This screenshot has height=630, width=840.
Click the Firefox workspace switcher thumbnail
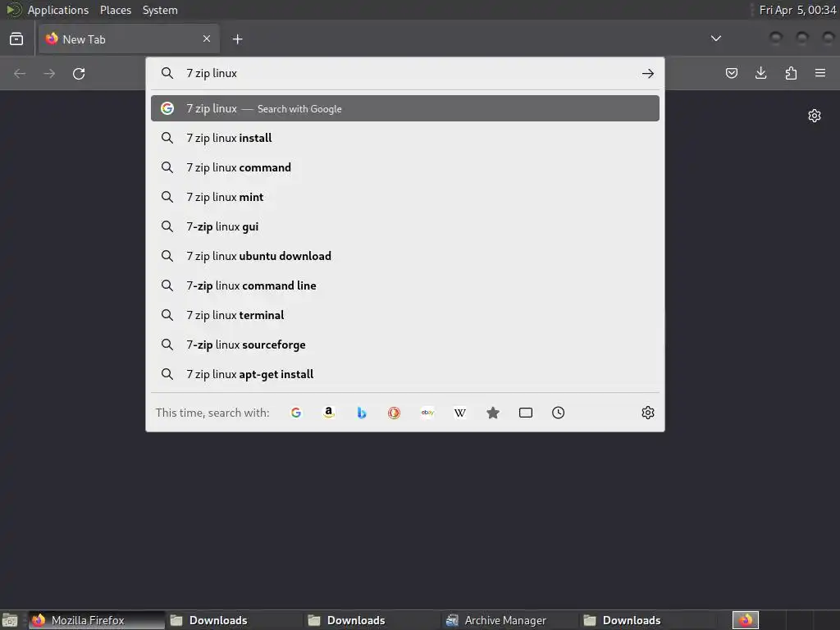[x=745, y=620]
